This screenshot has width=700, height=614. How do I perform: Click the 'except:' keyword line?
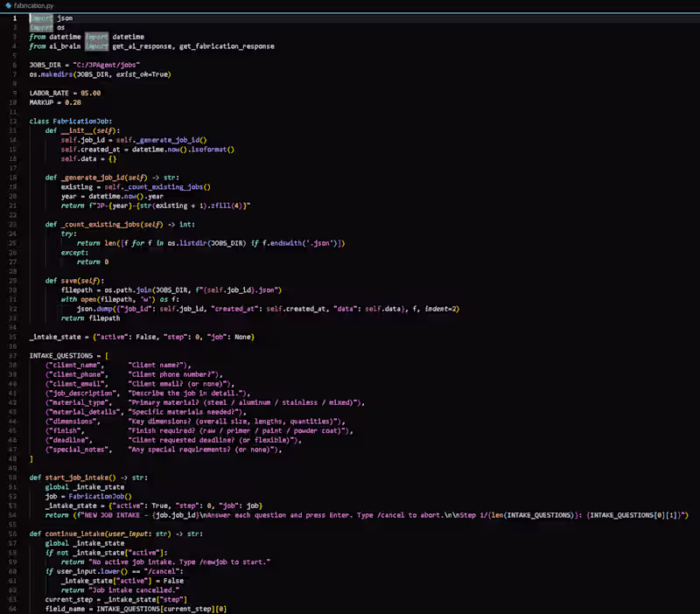pos(74,253)
